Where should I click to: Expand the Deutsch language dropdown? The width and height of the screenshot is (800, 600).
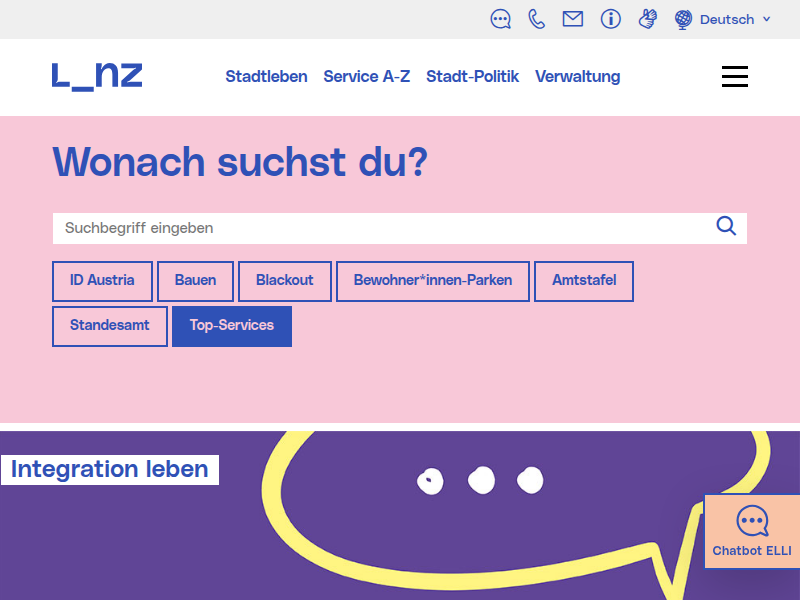(x=724, y=19)
